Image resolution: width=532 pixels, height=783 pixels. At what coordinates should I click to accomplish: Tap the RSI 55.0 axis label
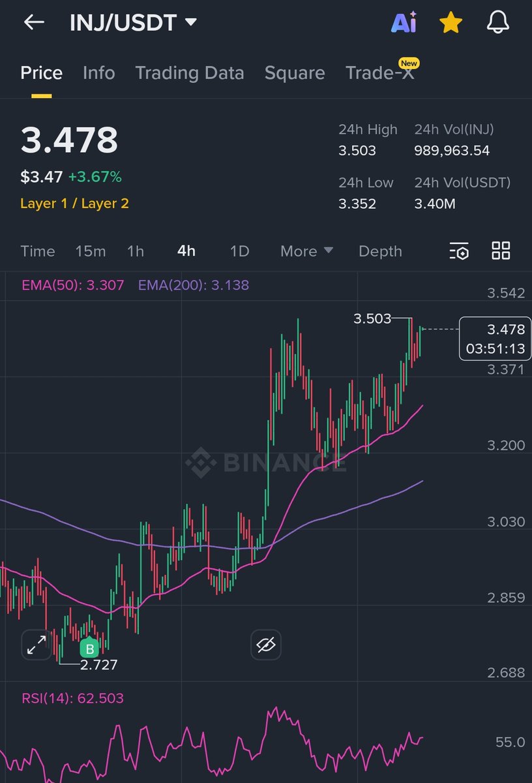click(x=510, y=742)
